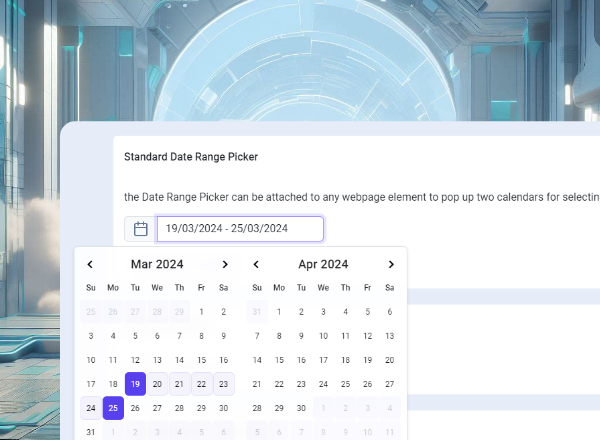Click the calendar icon beside date input
Image resolution: width=600 pixels, height=440 pixels.
click(140, 229)
